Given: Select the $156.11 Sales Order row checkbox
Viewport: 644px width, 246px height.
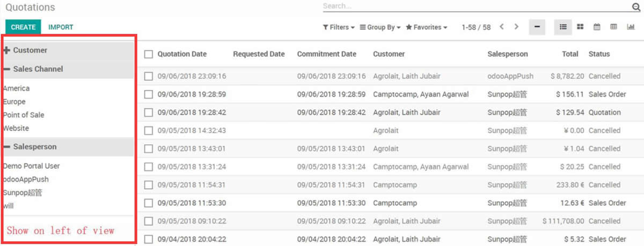Looking at the screenshot, I should (x=149, y=94).
